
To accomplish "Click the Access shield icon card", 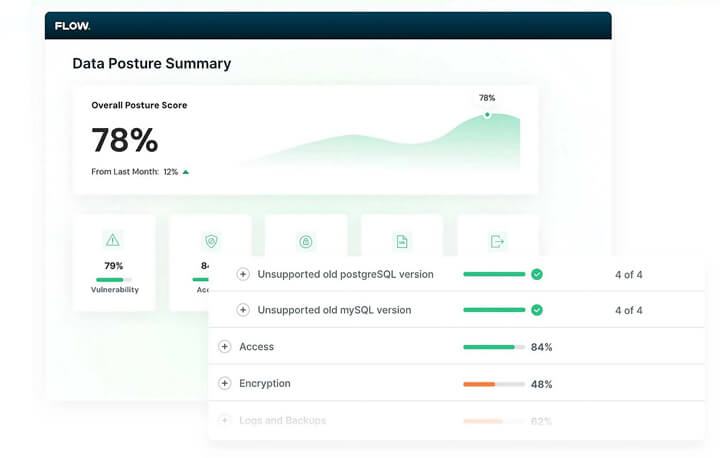I will (210, 241).
